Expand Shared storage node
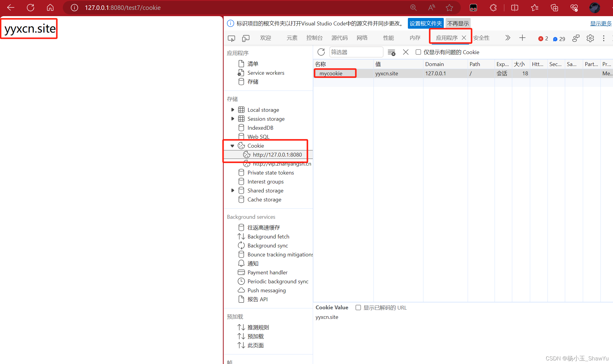 233,190
